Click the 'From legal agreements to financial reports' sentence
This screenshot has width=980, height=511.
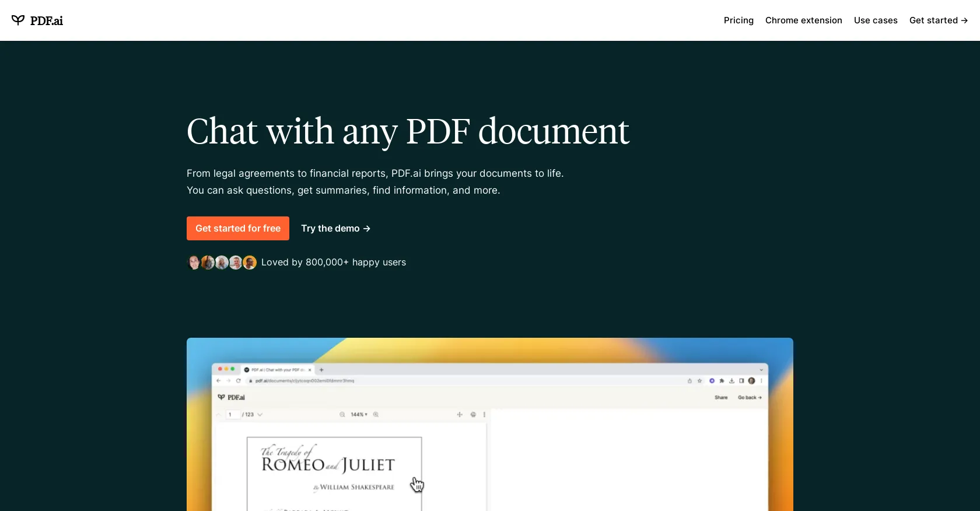pos(375,173)
